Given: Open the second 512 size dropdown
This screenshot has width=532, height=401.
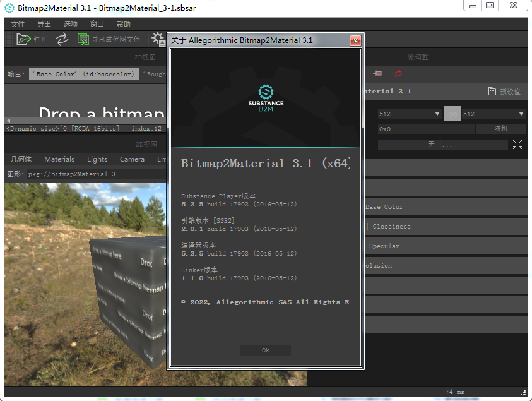Looking at the screenshot, I should coord(494,114).
